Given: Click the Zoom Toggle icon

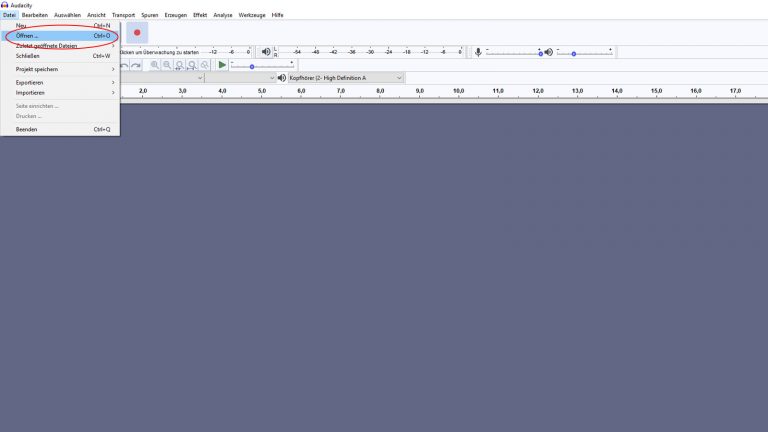Looking at the screenshot, I should (205, 65).
